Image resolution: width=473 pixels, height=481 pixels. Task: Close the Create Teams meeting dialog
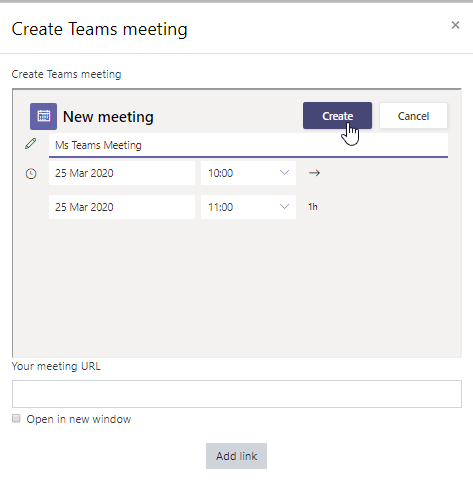pos(455,25)
